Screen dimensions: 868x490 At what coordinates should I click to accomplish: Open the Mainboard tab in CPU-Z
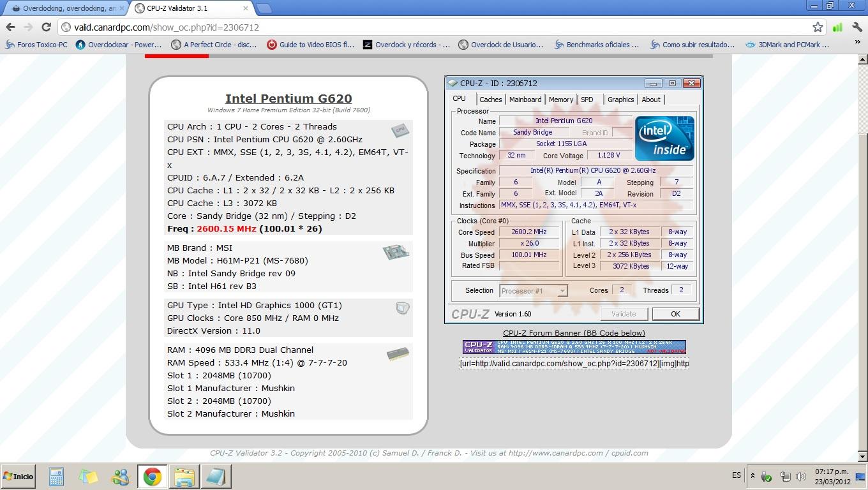pos(525,100)
